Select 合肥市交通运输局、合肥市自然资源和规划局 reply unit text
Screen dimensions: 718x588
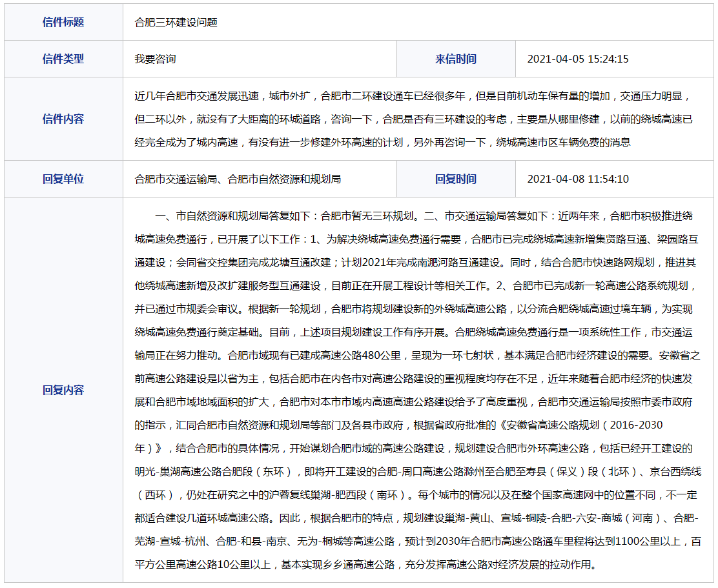(x=238, y=179)
